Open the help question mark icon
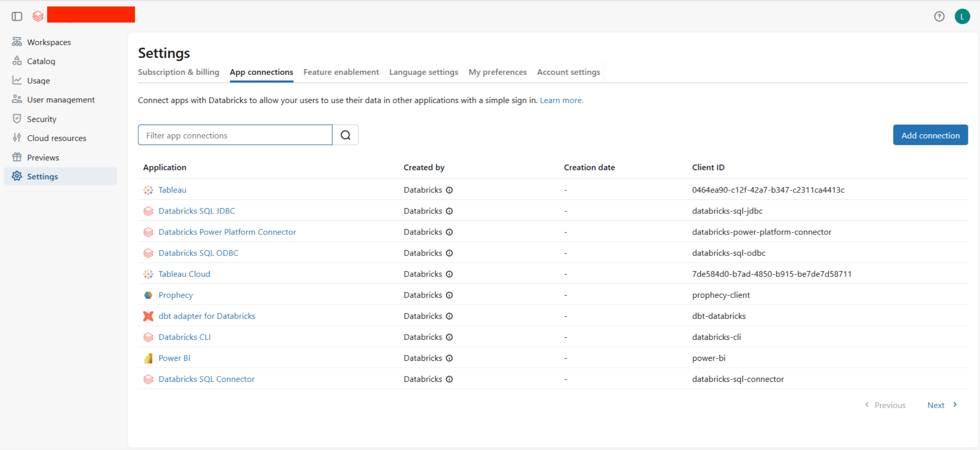The height and width of the screenshot is (450, 980). tap(939, 16)
